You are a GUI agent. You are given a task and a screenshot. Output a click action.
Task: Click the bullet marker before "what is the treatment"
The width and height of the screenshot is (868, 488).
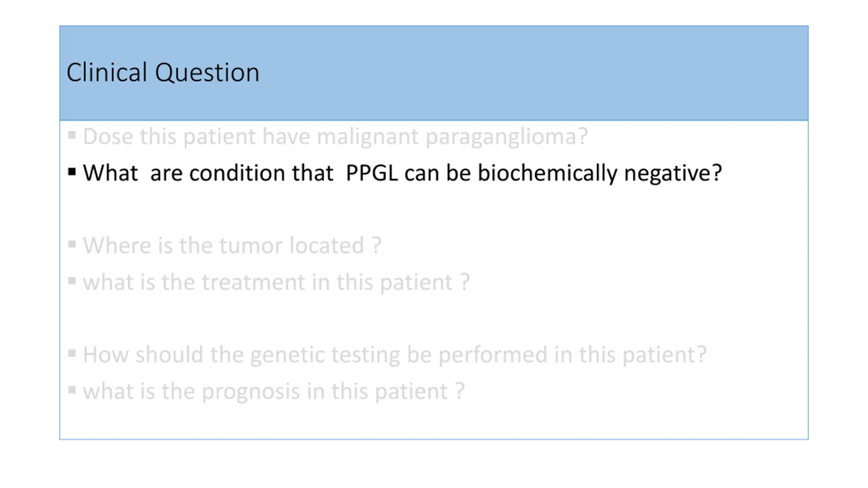click(x=72, y=281)
